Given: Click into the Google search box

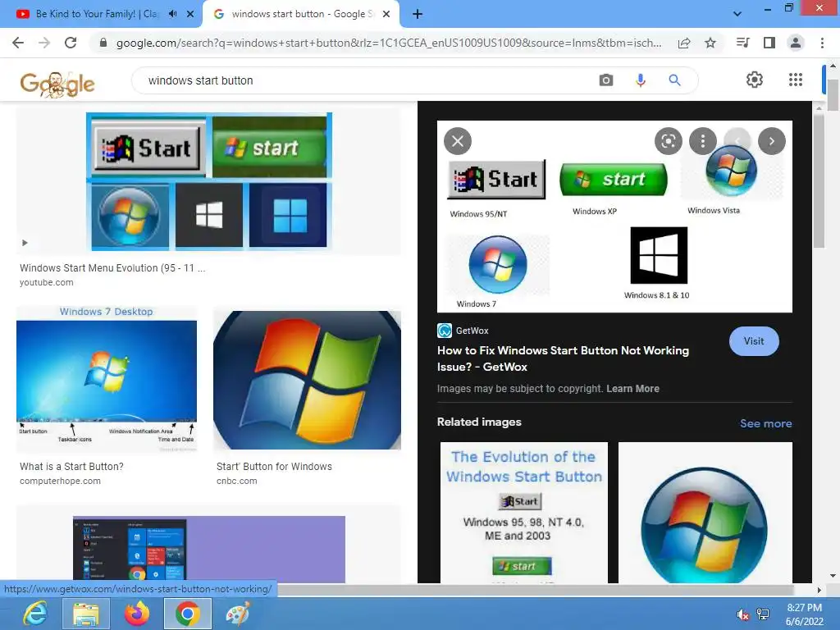Looking at the screenshot, I should [364, 80].
